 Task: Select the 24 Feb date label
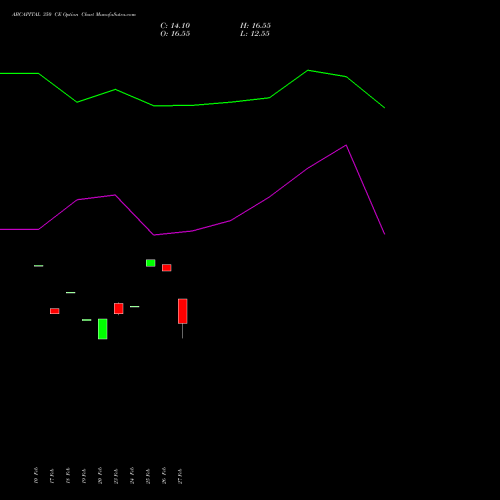(x=132, y=475)
